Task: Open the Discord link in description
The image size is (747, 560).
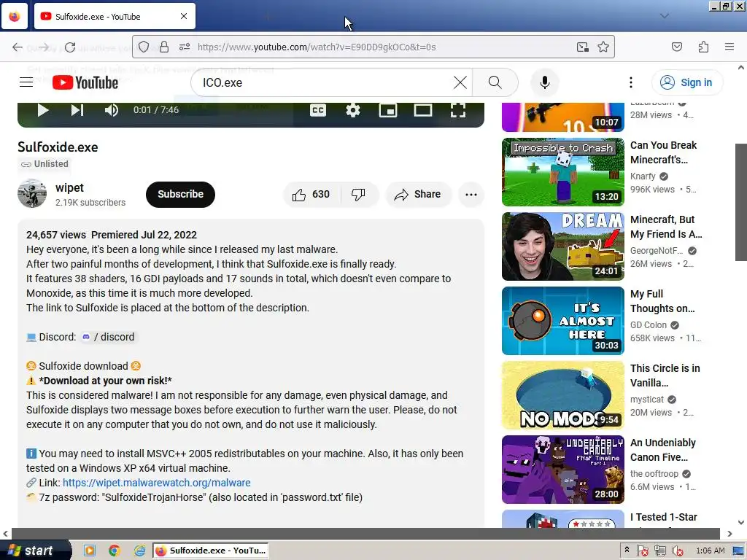Action: click(x=108, y=337)
